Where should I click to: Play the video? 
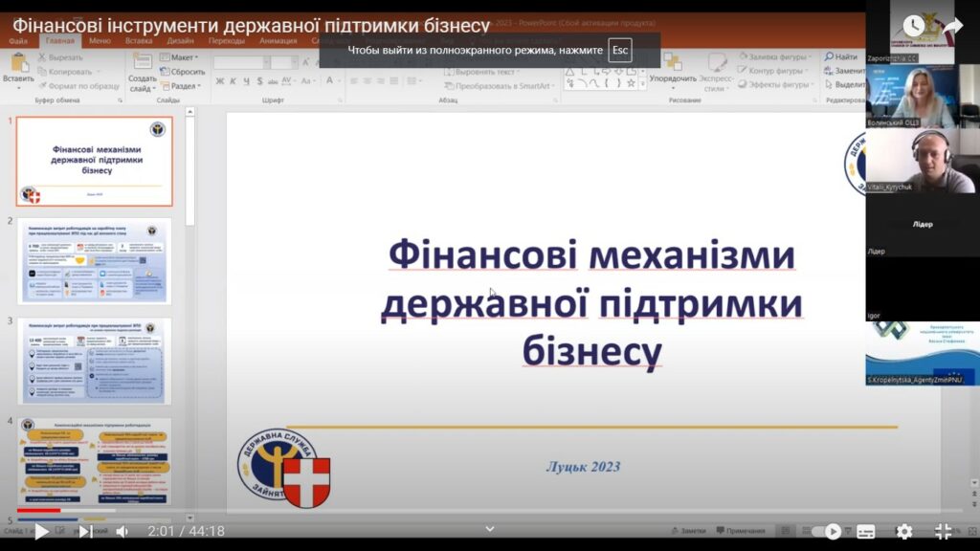click(41, 532)
